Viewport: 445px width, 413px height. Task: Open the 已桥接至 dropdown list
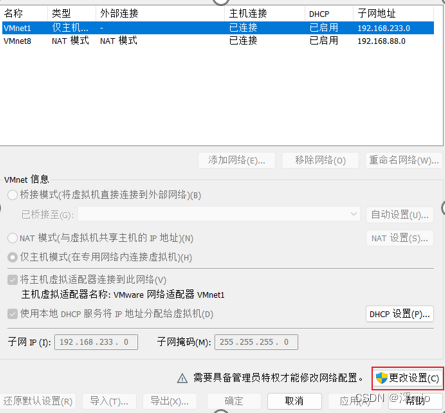[x=219, y=214]
